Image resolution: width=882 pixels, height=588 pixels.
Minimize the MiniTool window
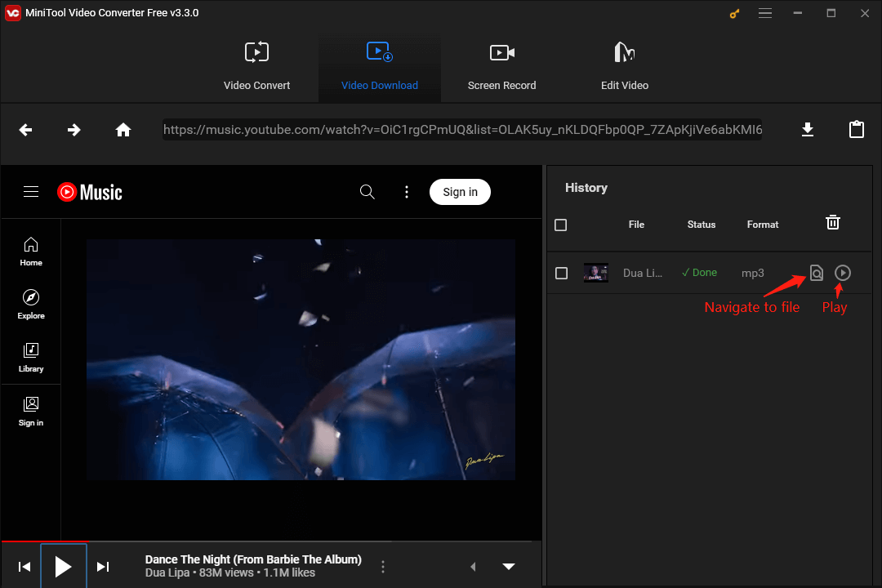(x=798, y=13)
